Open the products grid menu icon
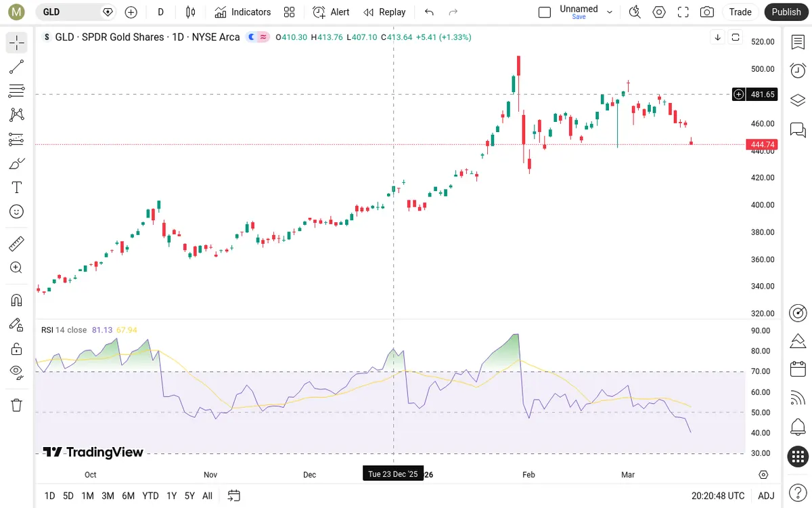The width and height of the screenshot is (812, 508). (798, 457)
